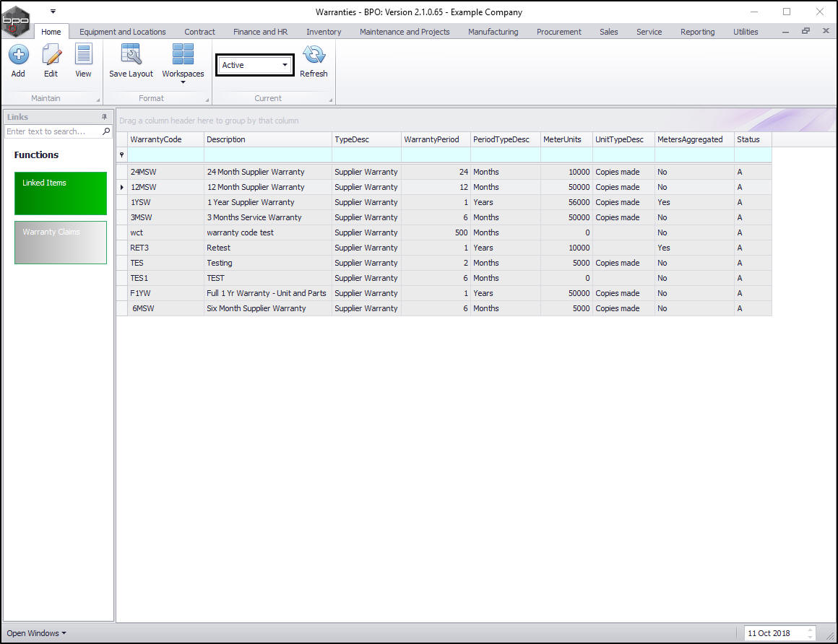Image resolution: width=838 pixels, height=644 pixels.
Task: Click the date stepper up arrow
Action: [811, 630]
